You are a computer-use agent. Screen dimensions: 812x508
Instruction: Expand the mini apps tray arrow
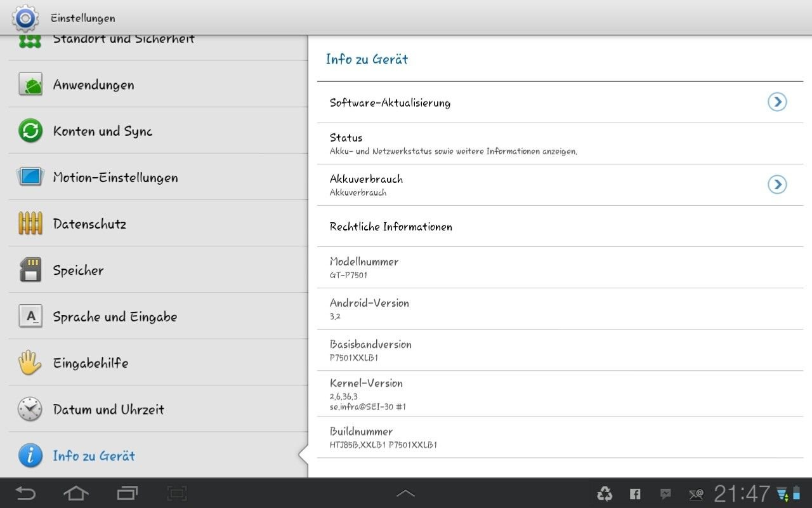[x=405, y=493]
